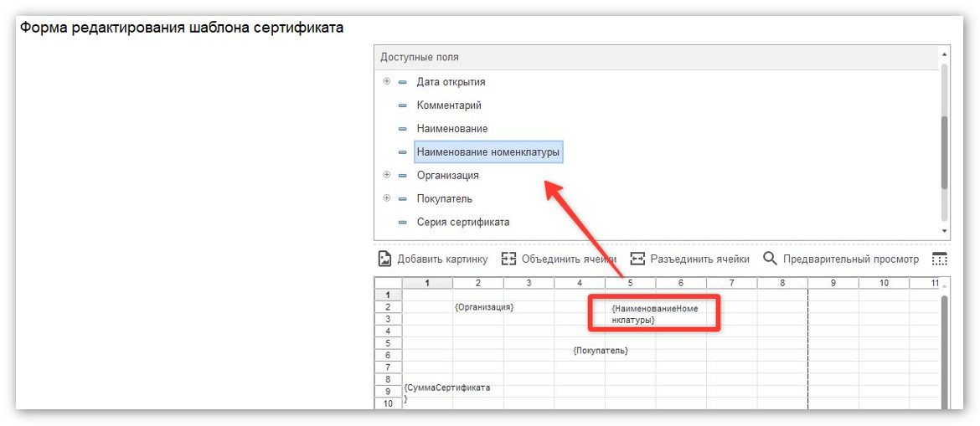The image size is (980, 426).
Task: Select the Дата открытия field label
Action: [x=451, y=82]
